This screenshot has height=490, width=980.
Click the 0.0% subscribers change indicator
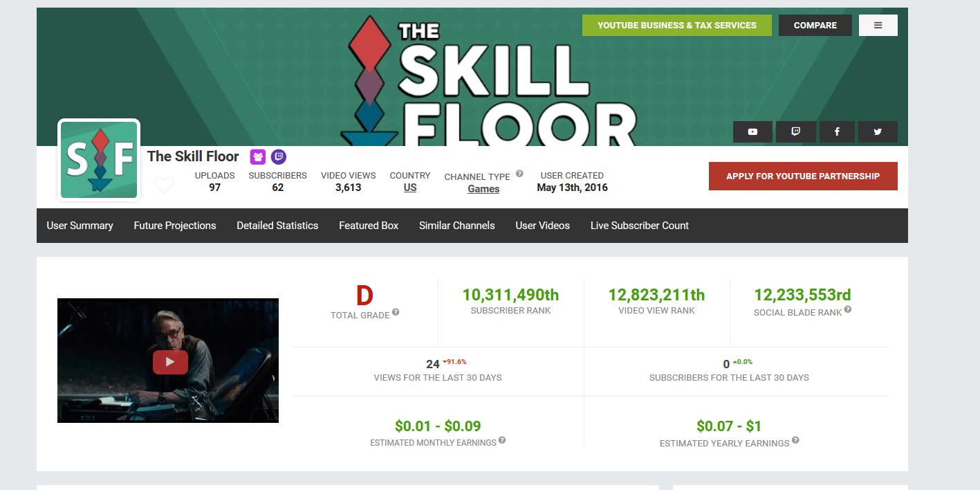(742, 361)
